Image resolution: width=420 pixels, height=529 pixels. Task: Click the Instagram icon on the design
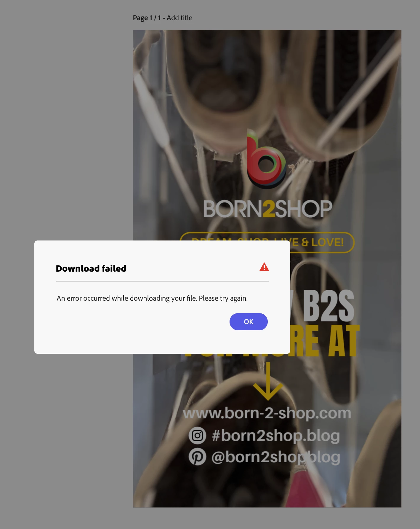tap(197, 436)
